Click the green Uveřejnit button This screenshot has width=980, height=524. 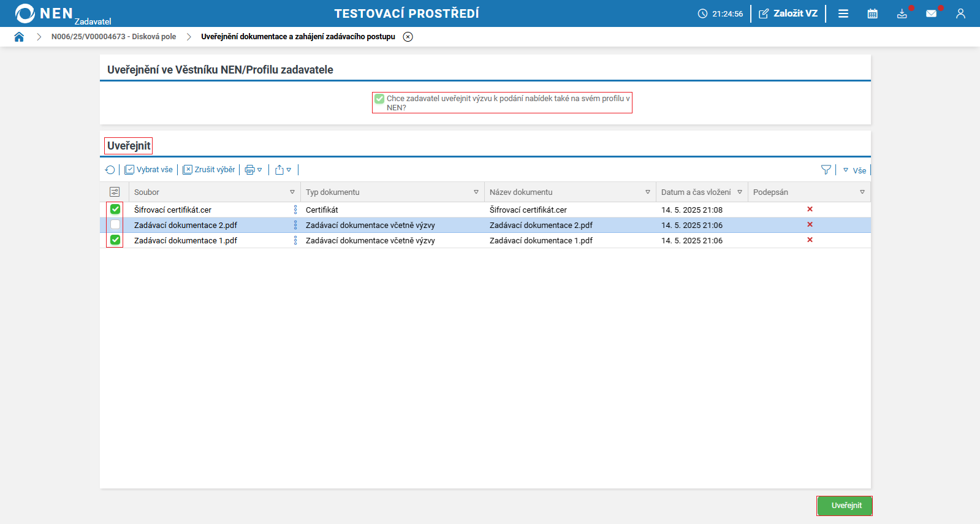[845, 506]
